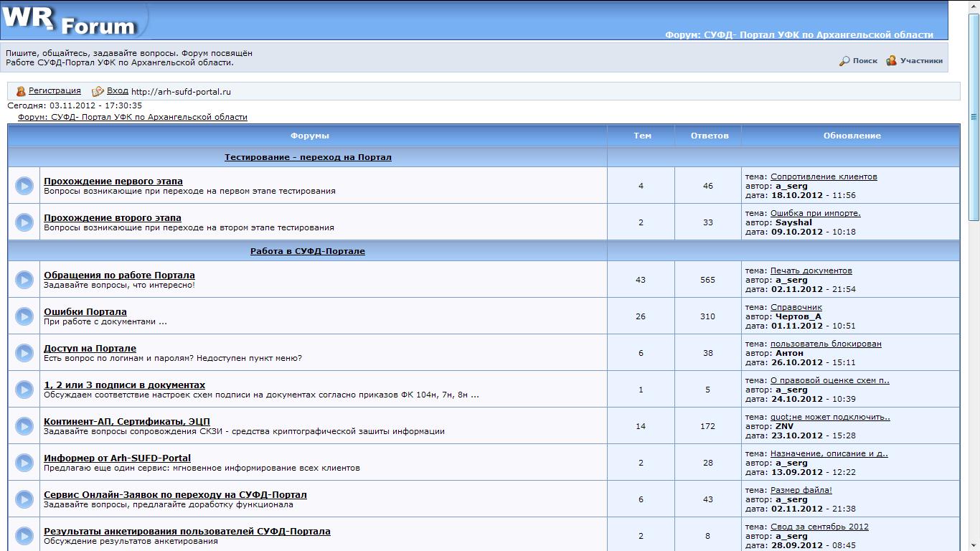Click arrow icon for Обращения по работе Портала
The image size is (980, 551).
point(24,280)
